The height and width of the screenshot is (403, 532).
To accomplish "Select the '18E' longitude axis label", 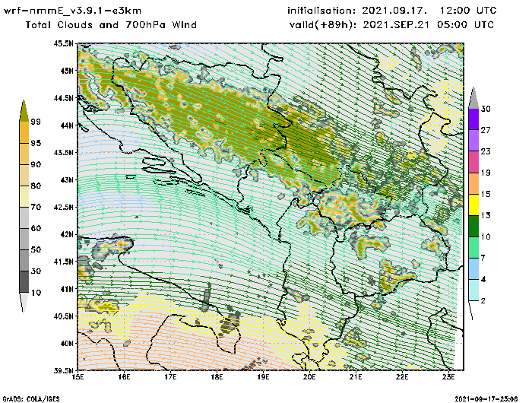I will pos(217,377).
